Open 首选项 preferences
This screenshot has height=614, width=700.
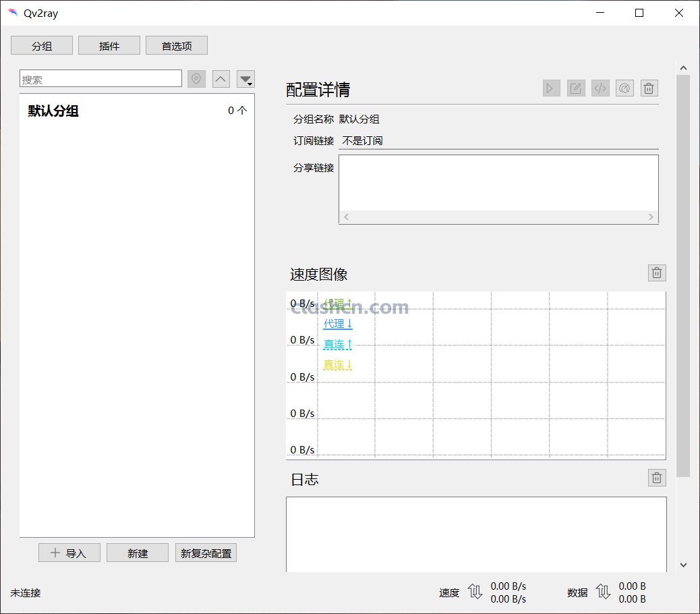[176, 46]
